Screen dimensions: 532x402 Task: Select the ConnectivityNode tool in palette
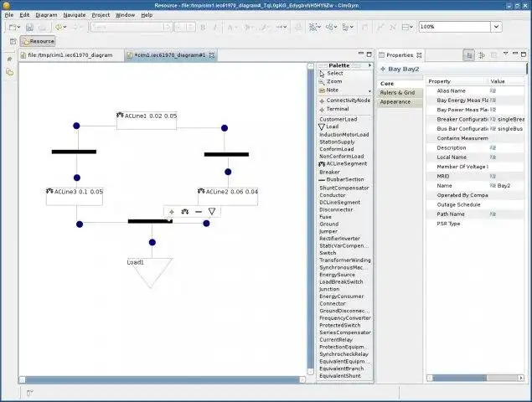345,100
